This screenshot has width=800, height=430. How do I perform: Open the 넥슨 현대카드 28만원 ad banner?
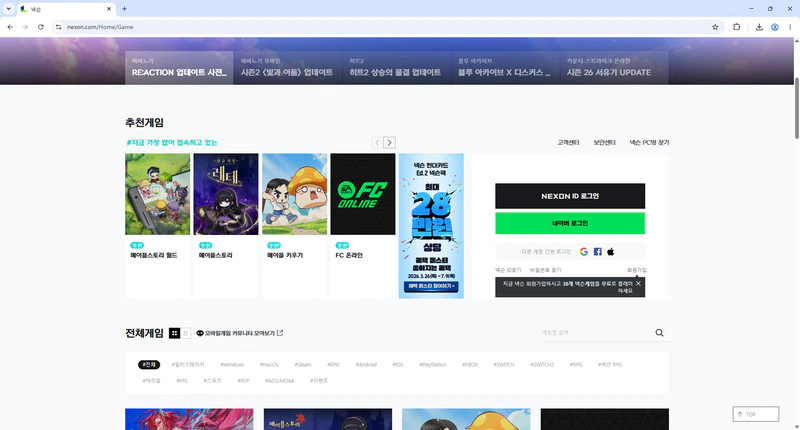tap(431, 226)
